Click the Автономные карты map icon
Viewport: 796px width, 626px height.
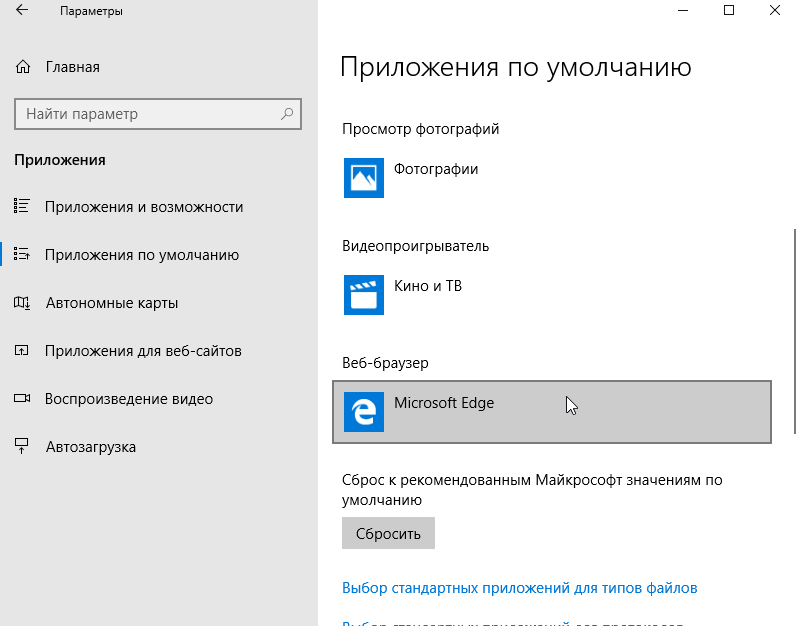point(21,303)
